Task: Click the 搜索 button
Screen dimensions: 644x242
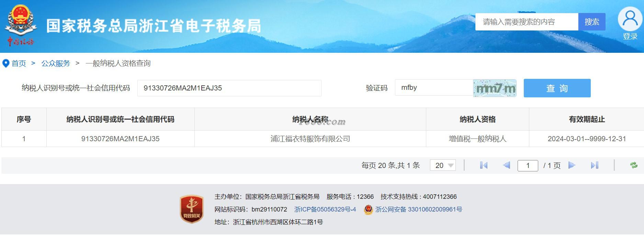Action: [592, 22]
